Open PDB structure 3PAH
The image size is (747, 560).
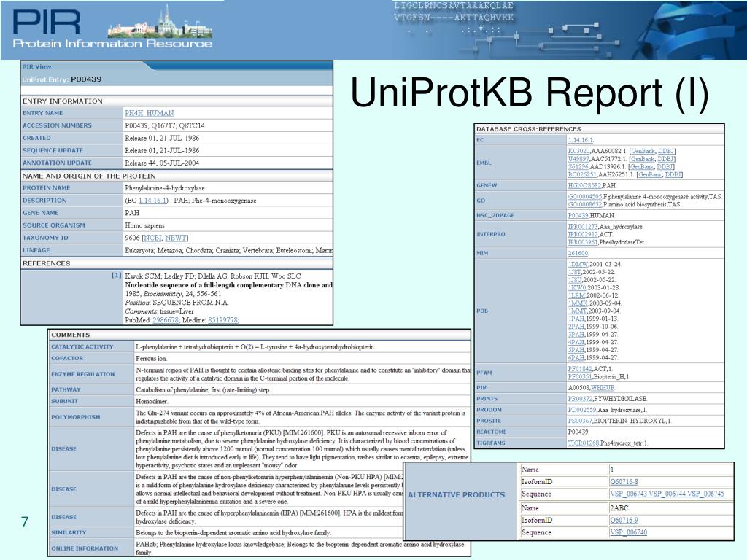pyautogui.click(x=576, y=334)
